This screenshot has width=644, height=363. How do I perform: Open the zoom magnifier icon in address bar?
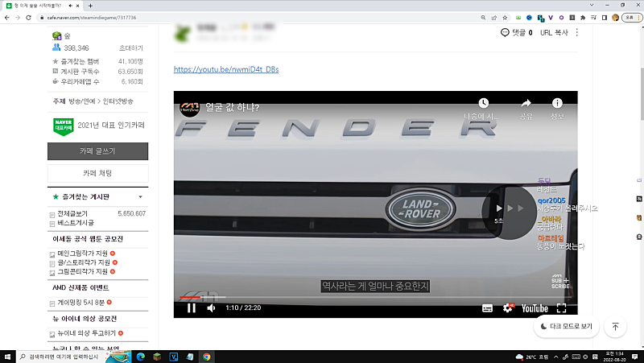(484, 18)
